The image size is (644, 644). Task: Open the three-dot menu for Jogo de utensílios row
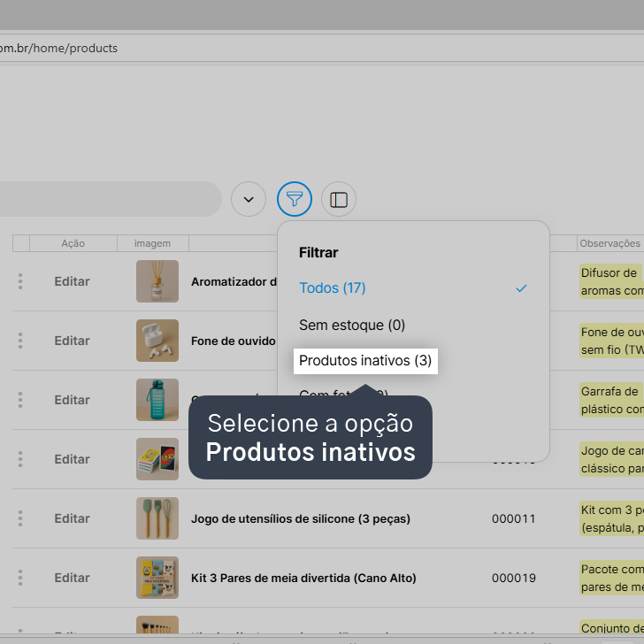pyautogui.click(x=20, y=518)
